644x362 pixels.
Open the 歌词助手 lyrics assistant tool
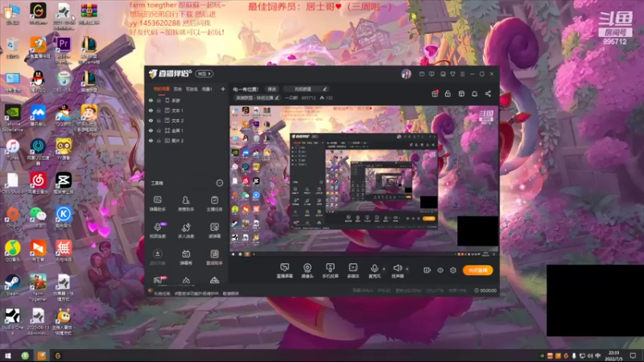pos(214,257)
